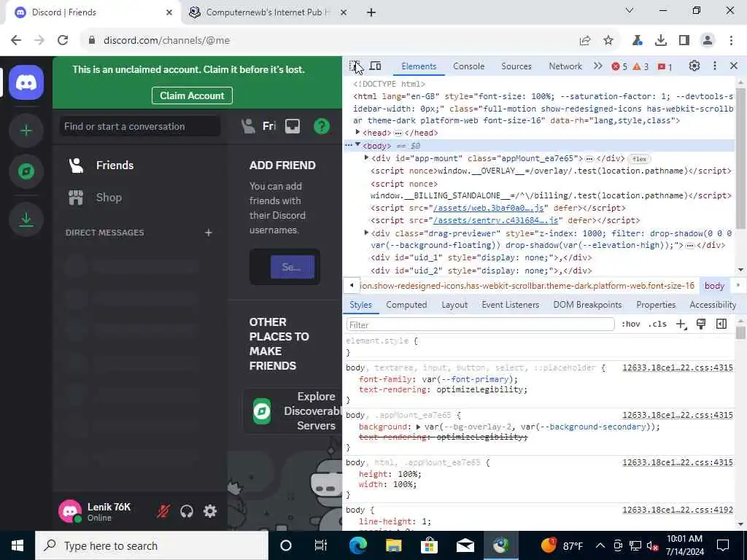Viewport: 747px width, 560px height.
Task: Click the red errors count badge
Action: pos(619,66)
